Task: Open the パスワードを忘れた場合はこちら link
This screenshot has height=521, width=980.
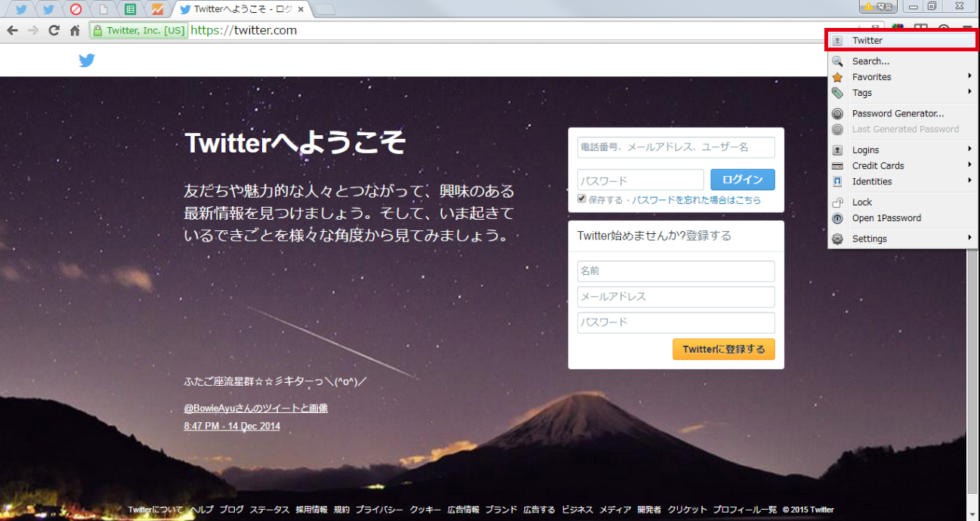Action: (x=697, y=200)
